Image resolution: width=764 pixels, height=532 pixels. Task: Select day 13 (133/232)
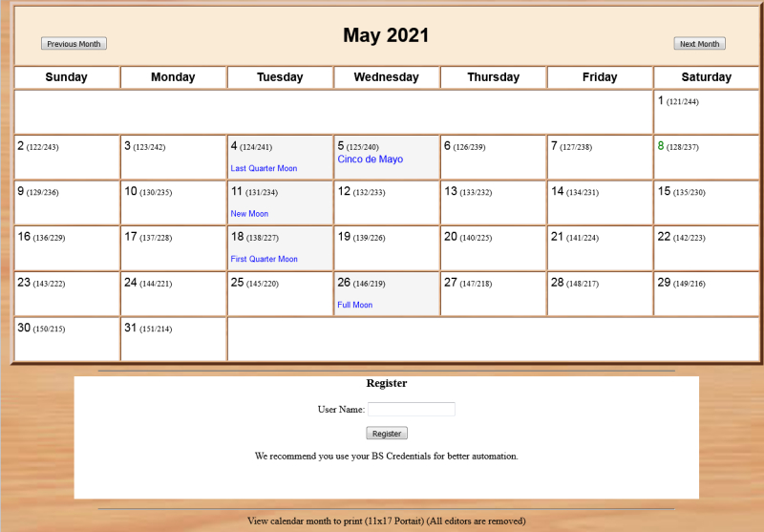pos(494,202)
